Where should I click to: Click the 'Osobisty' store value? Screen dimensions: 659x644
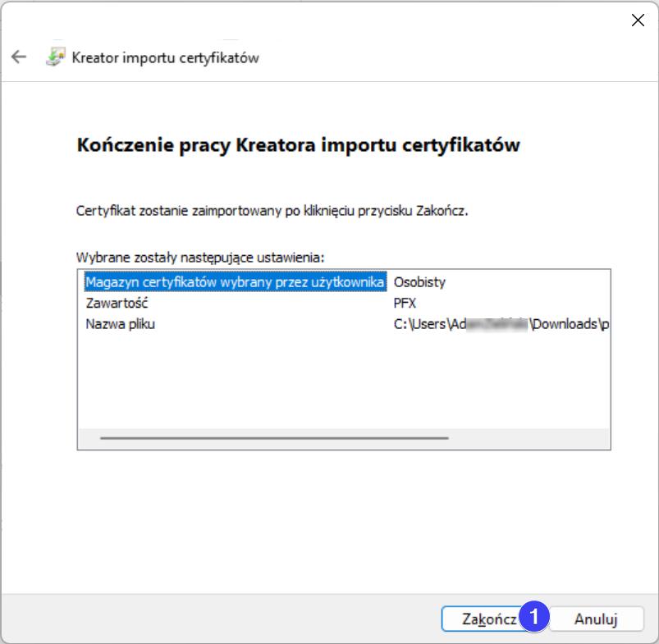419,282
